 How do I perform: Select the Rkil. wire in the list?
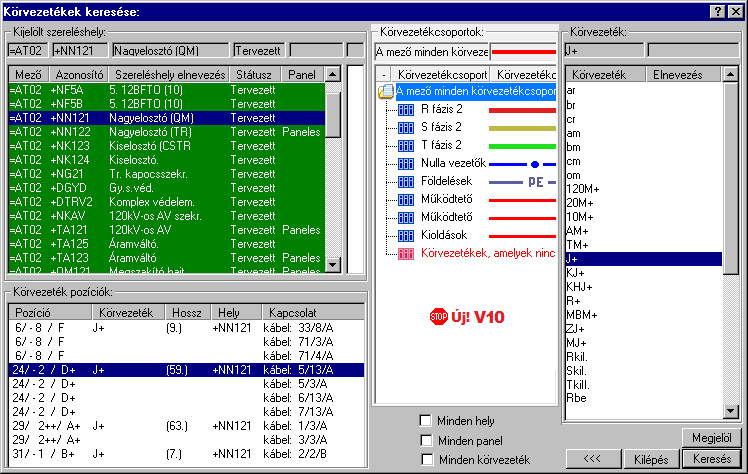coord(644,357)
